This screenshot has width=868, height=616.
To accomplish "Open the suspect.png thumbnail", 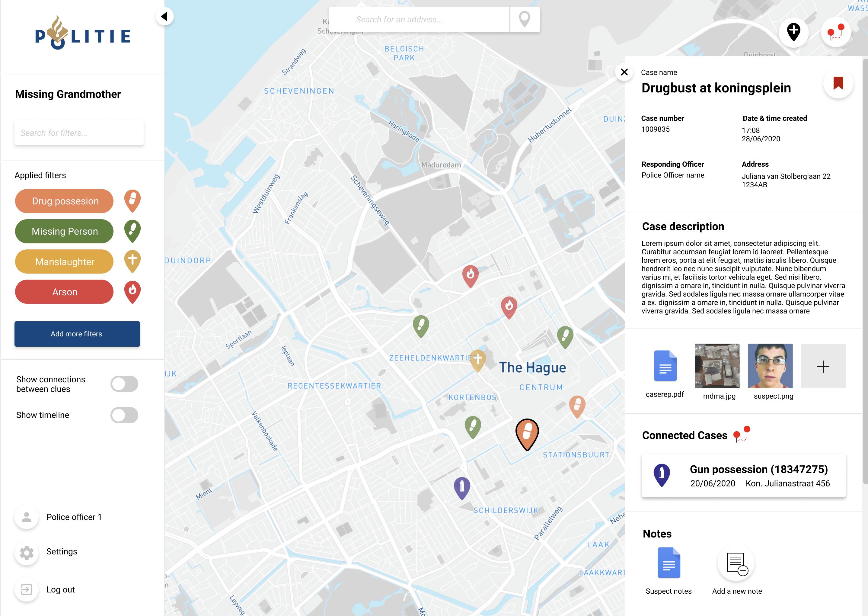I will (x=770, y=366).
